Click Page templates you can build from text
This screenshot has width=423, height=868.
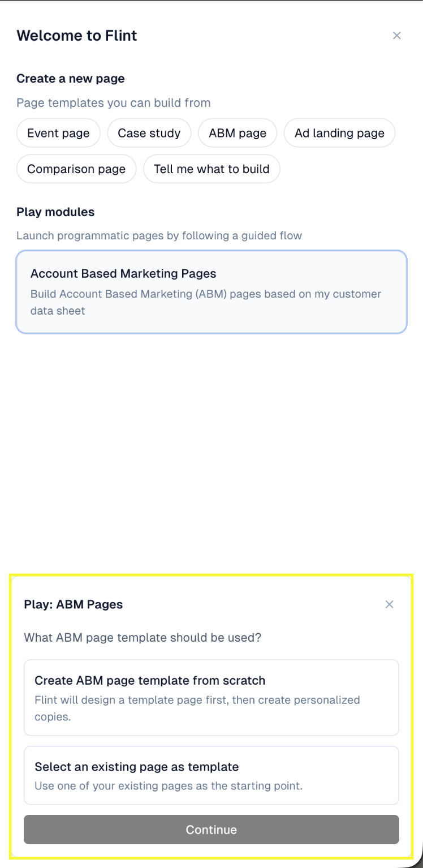[x=114, y=103]
